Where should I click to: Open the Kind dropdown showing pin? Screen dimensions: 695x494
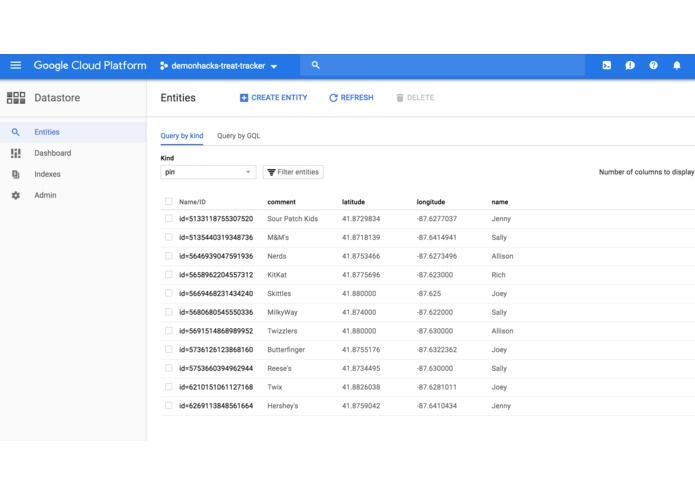[208, 172]
